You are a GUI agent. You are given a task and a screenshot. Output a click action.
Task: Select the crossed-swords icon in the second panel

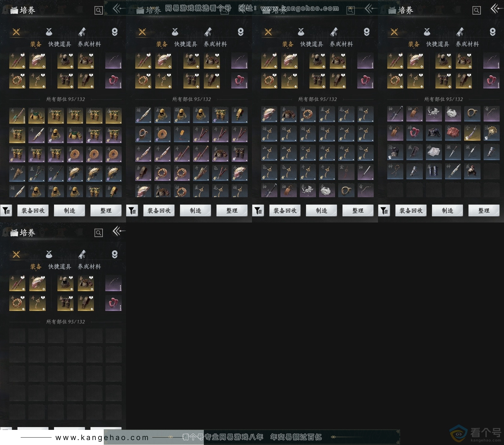[x=142, y=32]
